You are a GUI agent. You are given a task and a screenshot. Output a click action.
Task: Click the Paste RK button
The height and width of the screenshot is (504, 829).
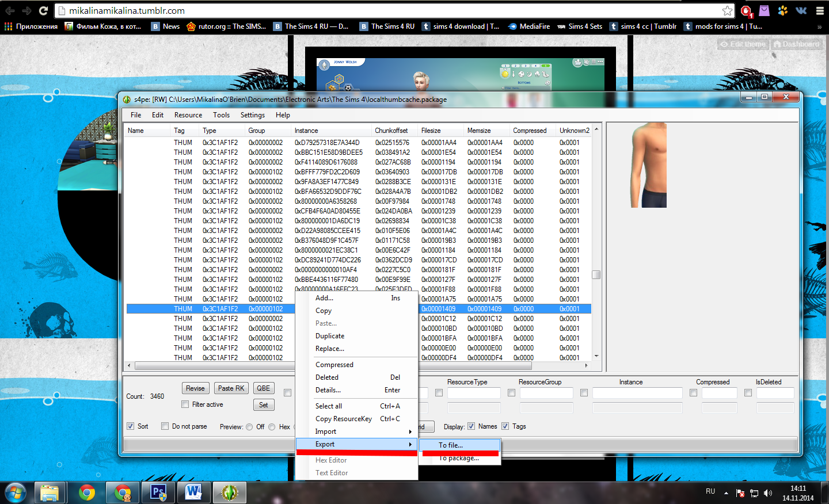[x=231, y=388]
